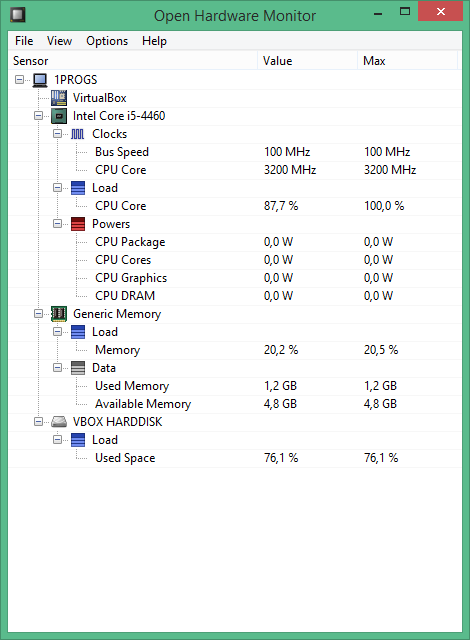
Task: Click the 1PROGS computer icon
Action: pyautogui.click(x=40, y=80)
